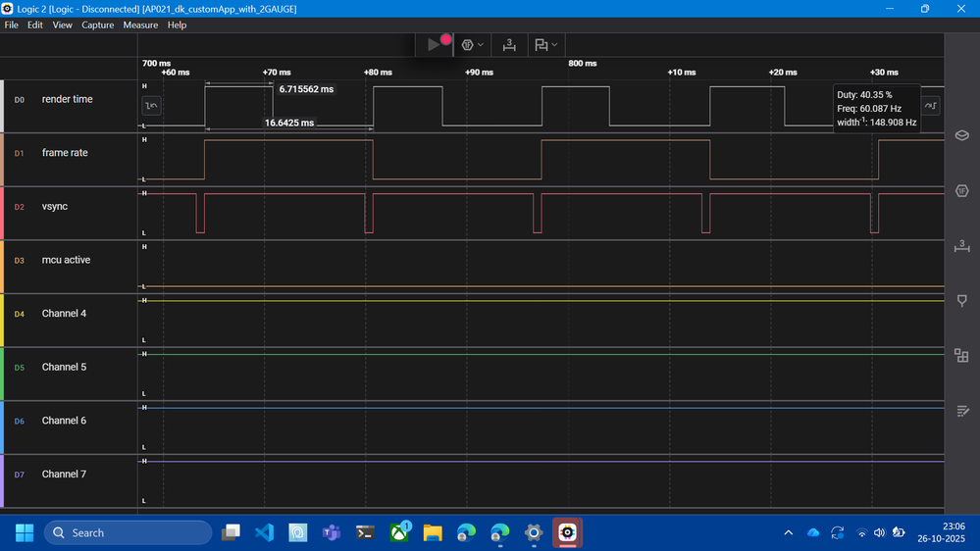This screenshot has width=980, height=551.
Task: Open the Xbox app from the taskbar
Action: (x=399, y=533)
